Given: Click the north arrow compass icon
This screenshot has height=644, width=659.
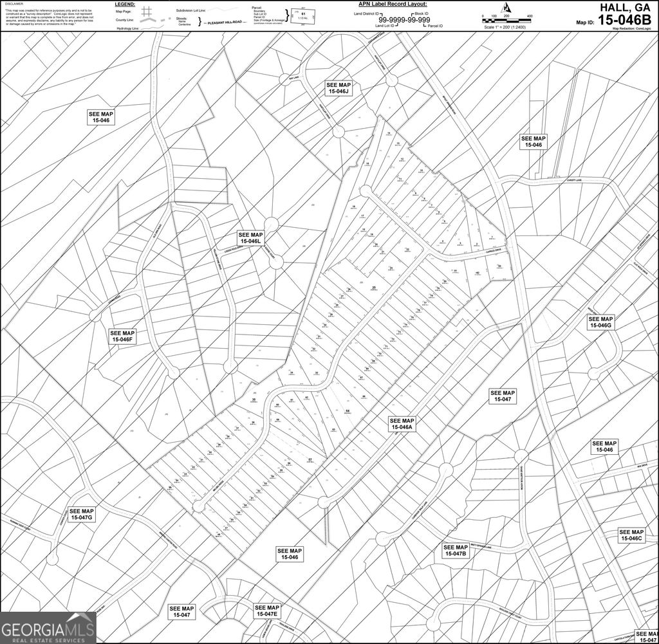Looking at the screenshot, I should coord(506,7).
